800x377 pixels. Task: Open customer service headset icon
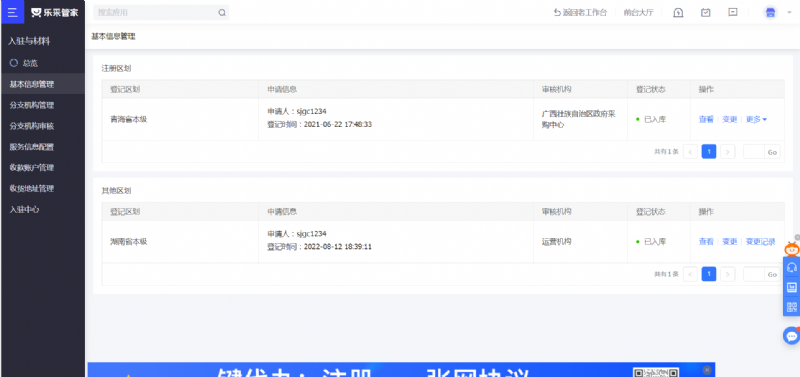point(792,267)
